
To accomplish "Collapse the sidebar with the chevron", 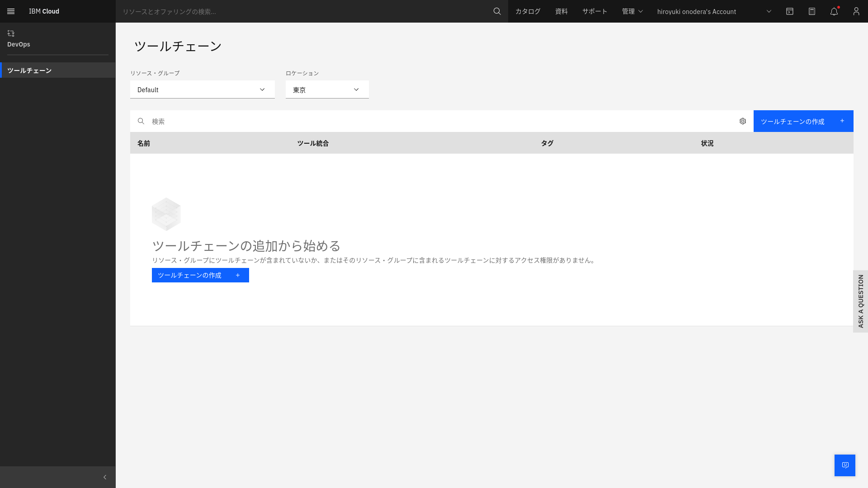I will (105, 477).
